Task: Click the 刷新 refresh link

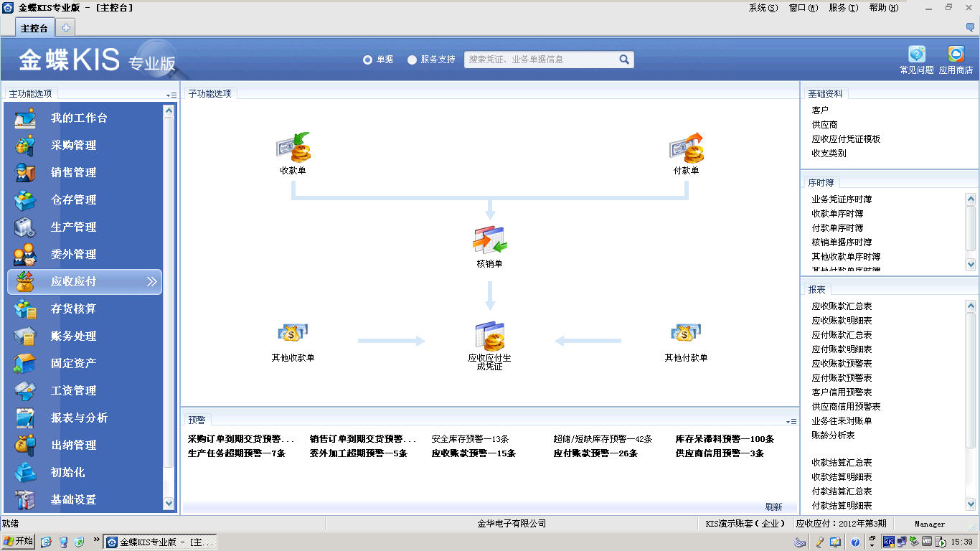Action: [x=773, y=507]
